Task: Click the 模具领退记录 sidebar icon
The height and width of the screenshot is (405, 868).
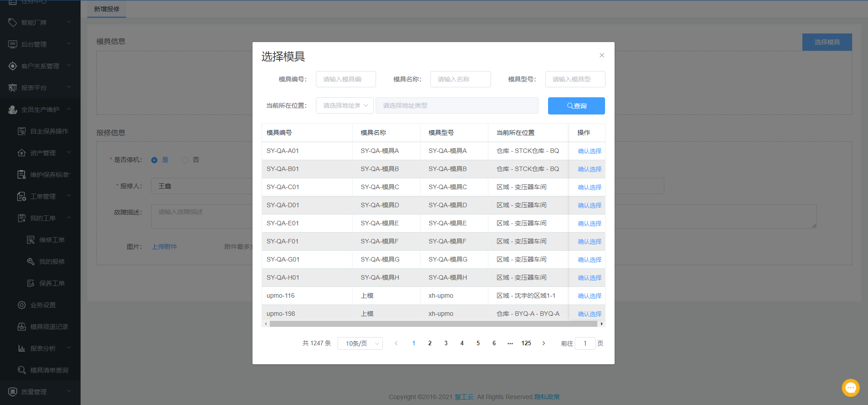Action: point(22,327)
